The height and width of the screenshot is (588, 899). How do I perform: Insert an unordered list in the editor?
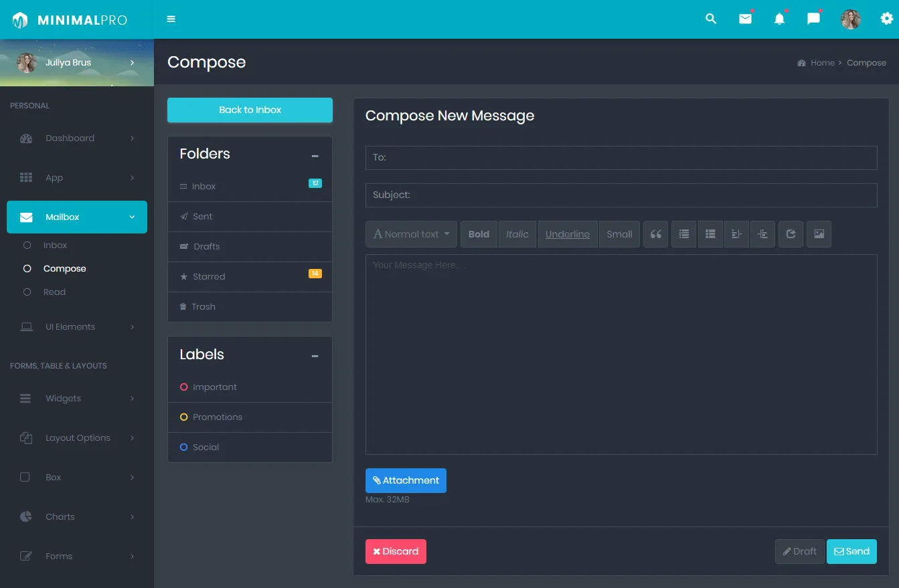click(x=683, y=234)
